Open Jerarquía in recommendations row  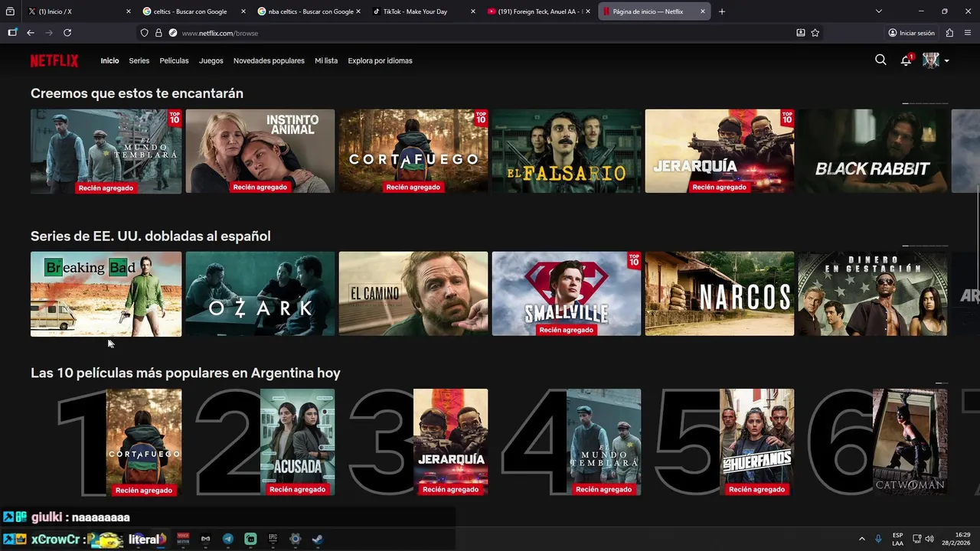(720, 151)
